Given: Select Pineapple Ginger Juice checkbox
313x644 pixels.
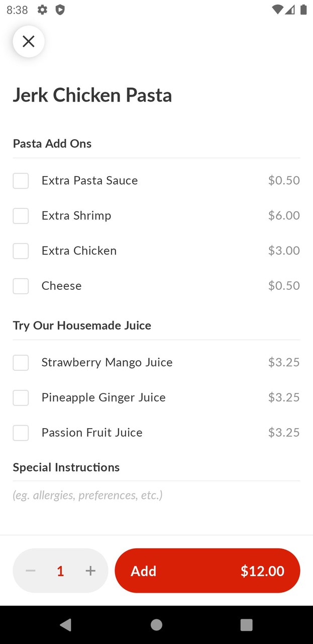Looking at the screenshot, I should pyautogui.click(x=21, y=397).
